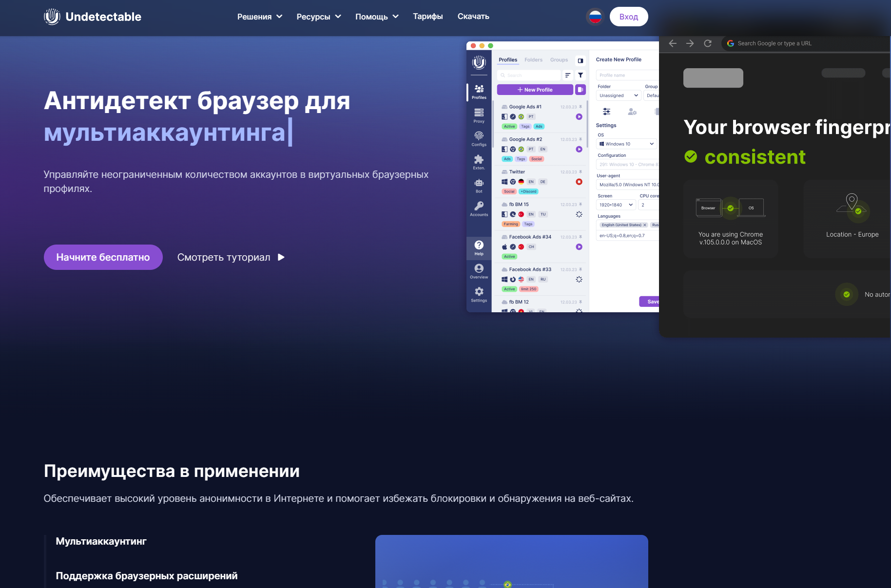Click the profile Search input field
Screen dimensions: 891x588
point(529,75)
